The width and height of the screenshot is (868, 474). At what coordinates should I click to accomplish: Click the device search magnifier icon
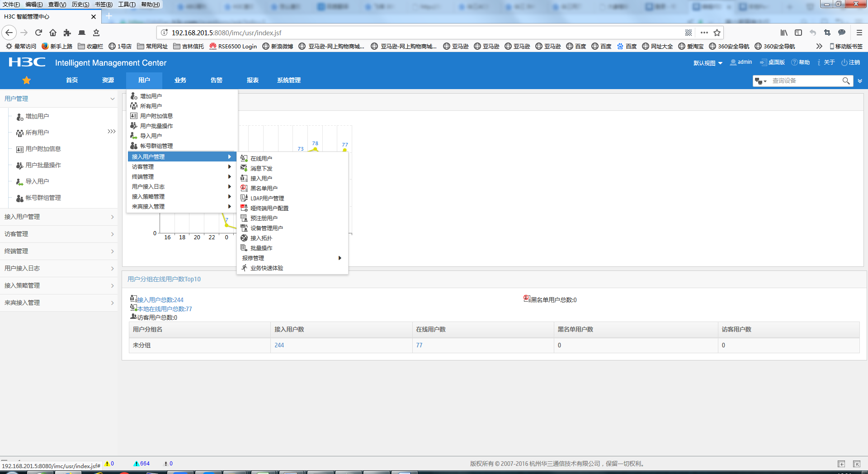pyautogui.click(x=846, y=81)
